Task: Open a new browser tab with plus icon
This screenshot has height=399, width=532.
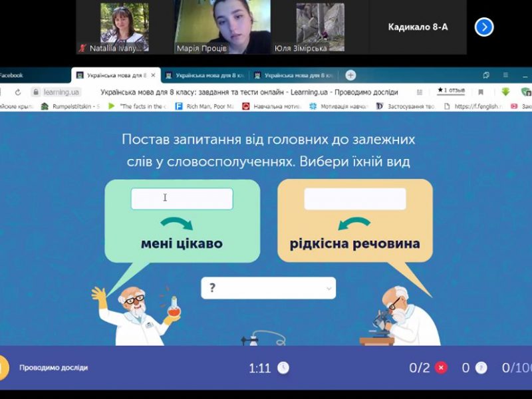Action: (350, 75)
